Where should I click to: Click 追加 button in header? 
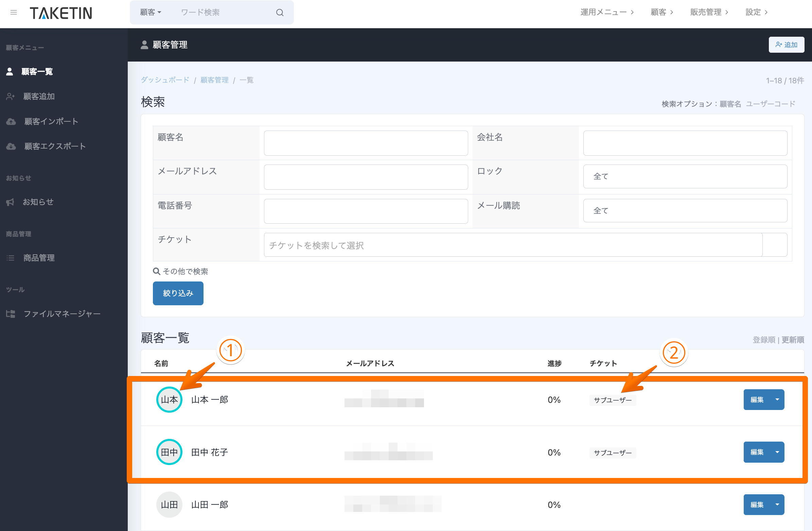[786, 45]
